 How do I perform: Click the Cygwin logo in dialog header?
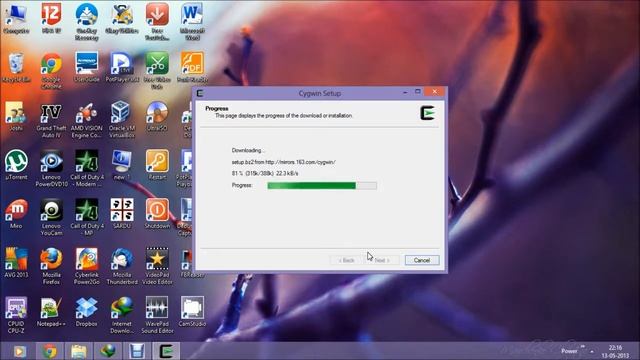[x=428, y=113]
